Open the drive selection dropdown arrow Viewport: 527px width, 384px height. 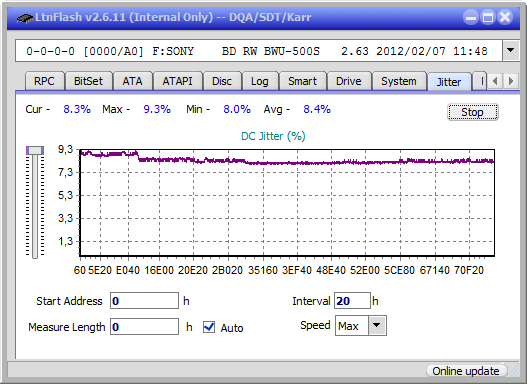click(511, 51)
